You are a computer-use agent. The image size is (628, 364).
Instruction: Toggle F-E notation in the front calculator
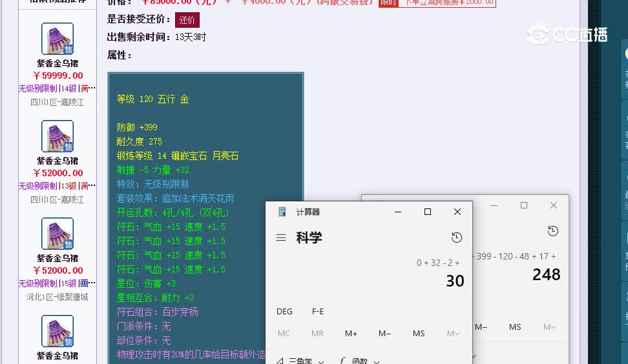point(318,311)
